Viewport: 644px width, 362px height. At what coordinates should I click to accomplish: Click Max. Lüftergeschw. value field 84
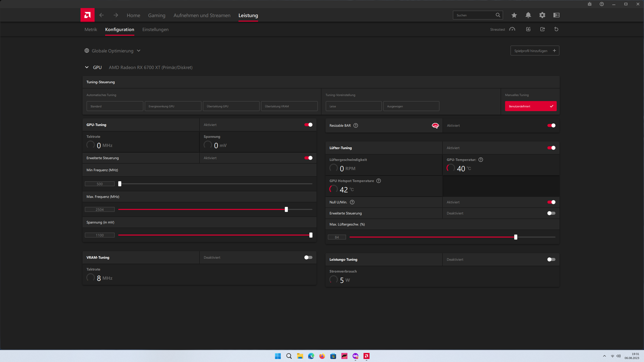pos(337,237)
